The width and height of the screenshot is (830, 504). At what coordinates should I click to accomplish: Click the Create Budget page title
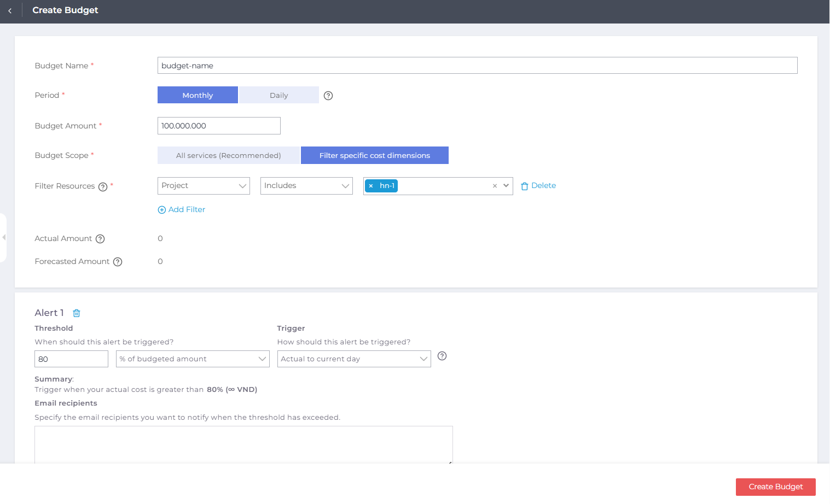[65, 10]
